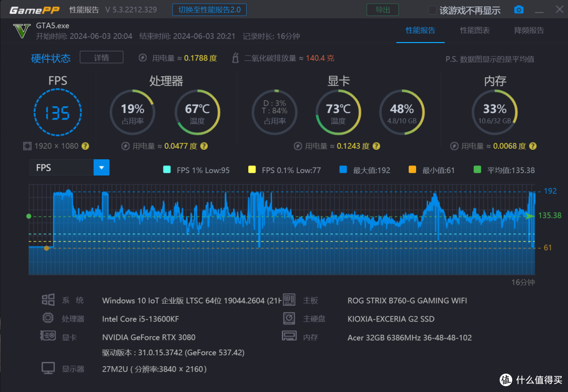The height and width of the screenshot is (392, 568).
Task: Click the monitor icon in the info list
Action: coord(48,368)
